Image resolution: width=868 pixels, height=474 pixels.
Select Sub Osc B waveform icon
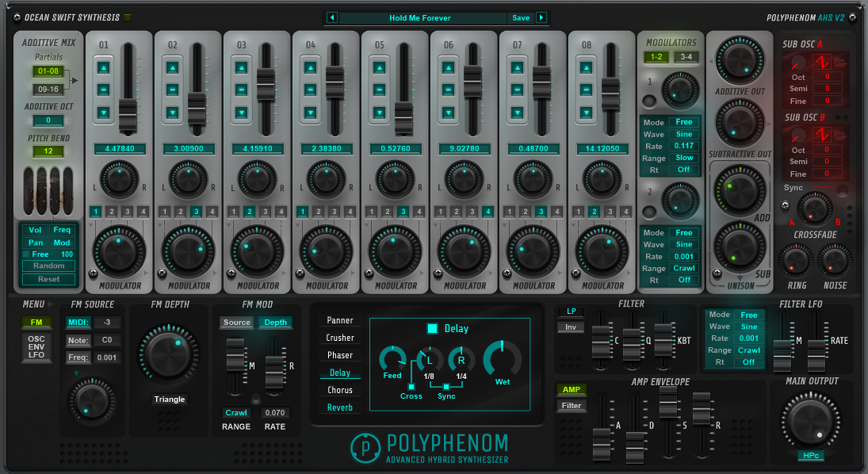click(x=822, y=134)
